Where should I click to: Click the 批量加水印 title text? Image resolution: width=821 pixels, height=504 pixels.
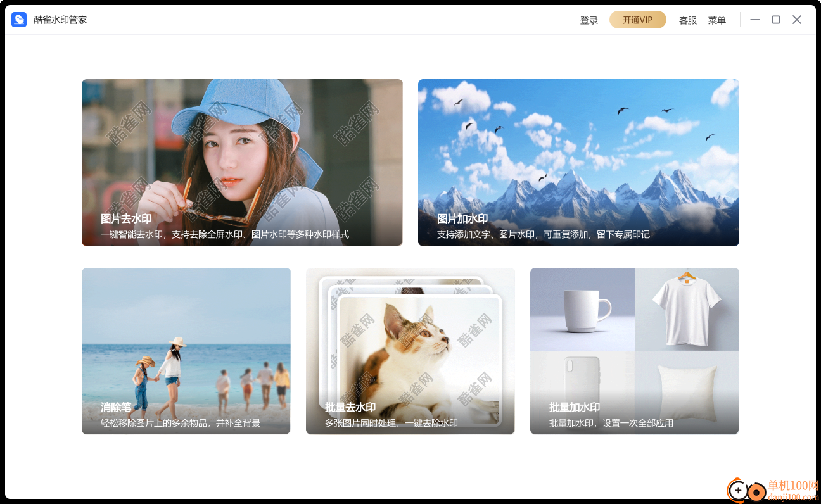[x=575, y=407]
